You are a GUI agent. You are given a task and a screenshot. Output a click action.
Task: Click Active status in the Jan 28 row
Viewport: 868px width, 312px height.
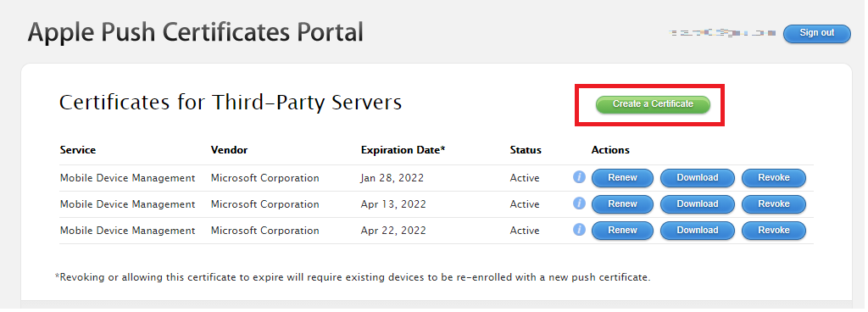(524, 178)
